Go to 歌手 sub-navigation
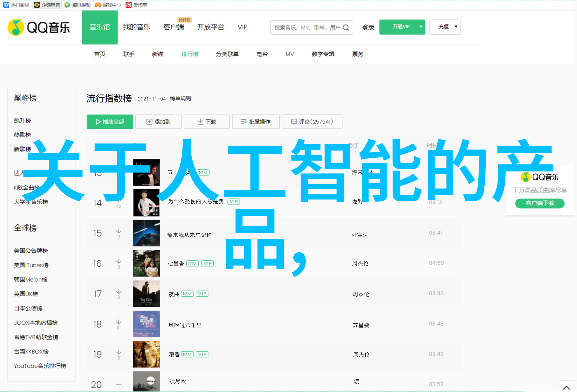The image size is (577, 392). pyautogui.click(x=128, y=54)
